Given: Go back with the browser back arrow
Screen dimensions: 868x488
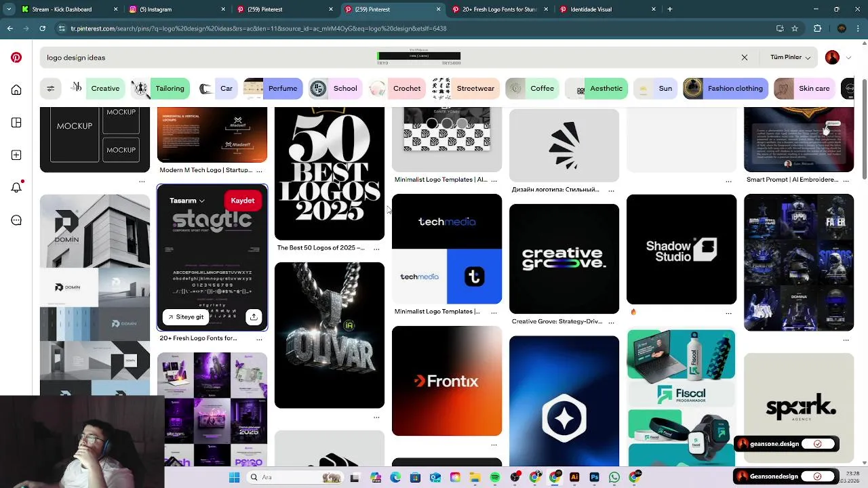Looking at the screenshot, I should pos(10,28).
